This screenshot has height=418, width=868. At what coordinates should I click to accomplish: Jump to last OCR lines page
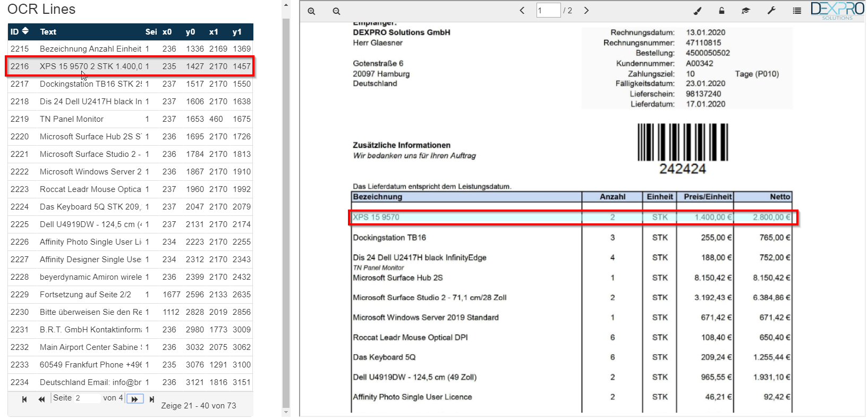tap(152, 399)
